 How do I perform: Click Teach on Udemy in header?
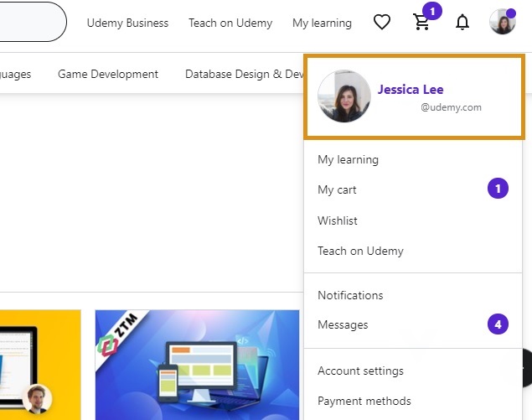230,23
